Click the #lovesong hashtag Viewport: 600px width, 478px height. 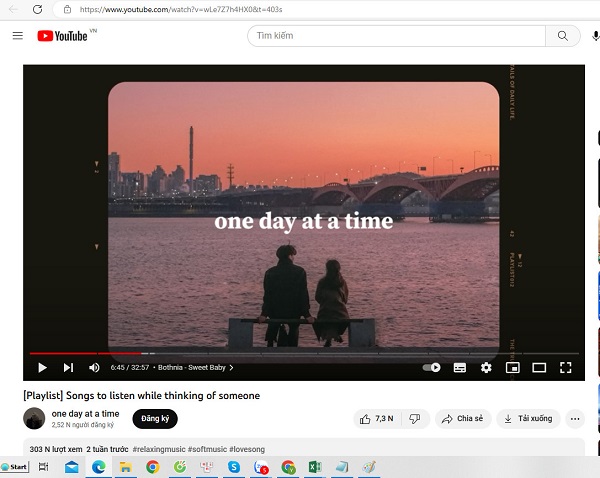[247, 449]
